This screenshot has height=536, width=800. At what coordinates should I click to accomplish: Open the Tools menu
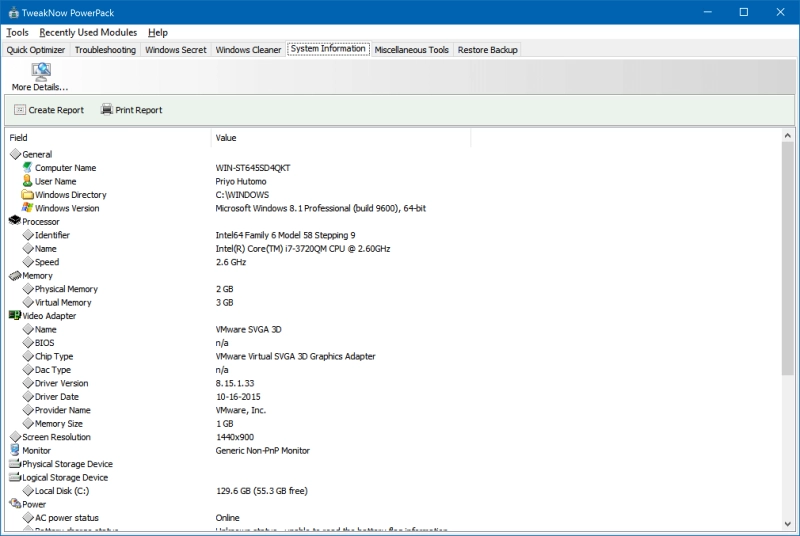17,32
